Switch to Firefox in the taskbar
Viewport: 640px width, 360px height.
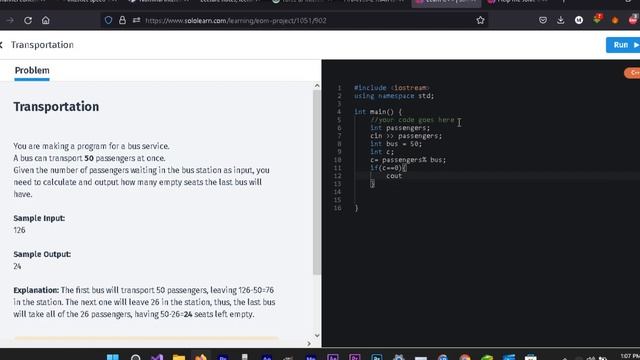click(x=200, y=357)
